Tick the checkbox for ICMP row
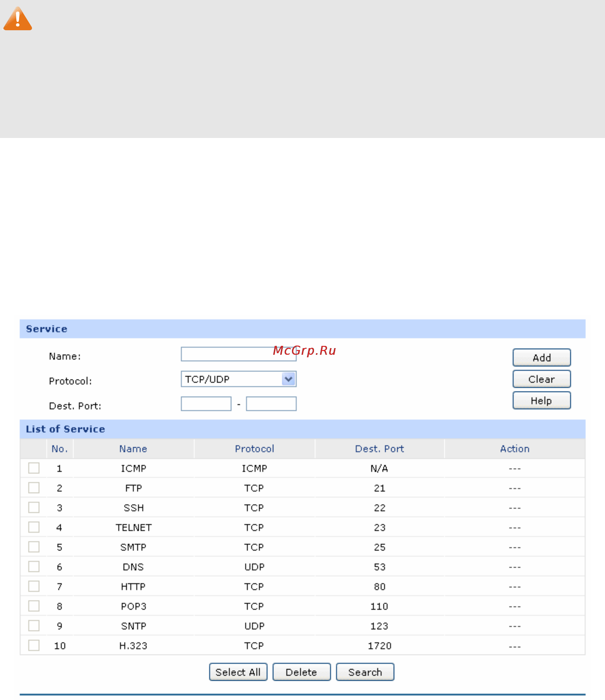The height and width of the screenshot is (700, 605). (x=34, y=468)
